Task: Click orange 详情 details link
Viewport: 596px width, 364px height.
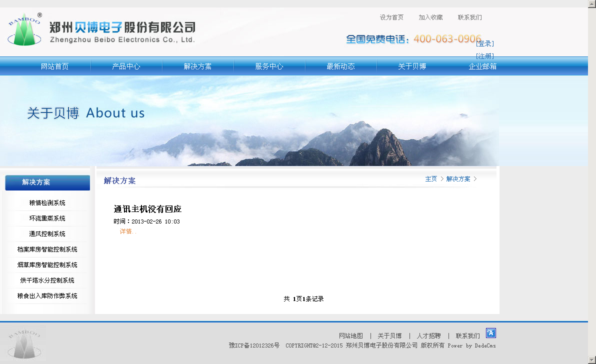Action: point(127,231)
